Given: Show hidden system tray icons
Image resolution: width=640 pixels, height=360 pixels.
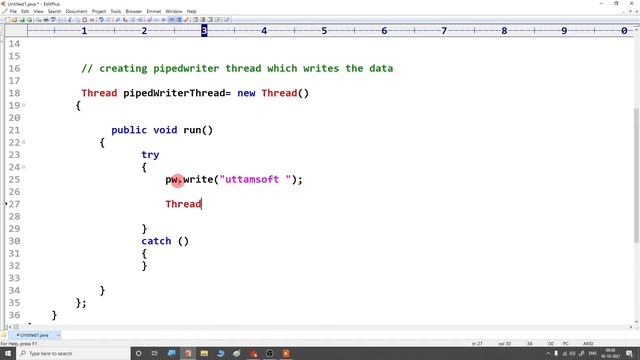Looking at the screenshot, I should click(548, 353).
